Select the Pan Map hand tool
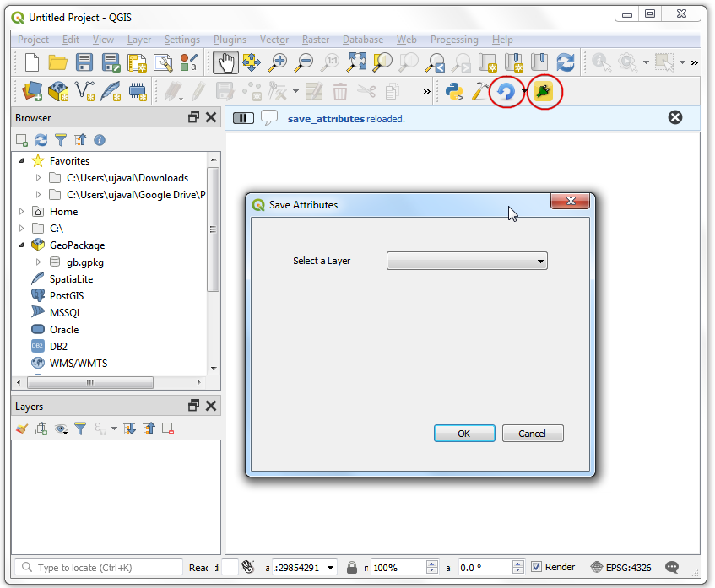The height and width of the screenshot is (588, 715). 225,62
